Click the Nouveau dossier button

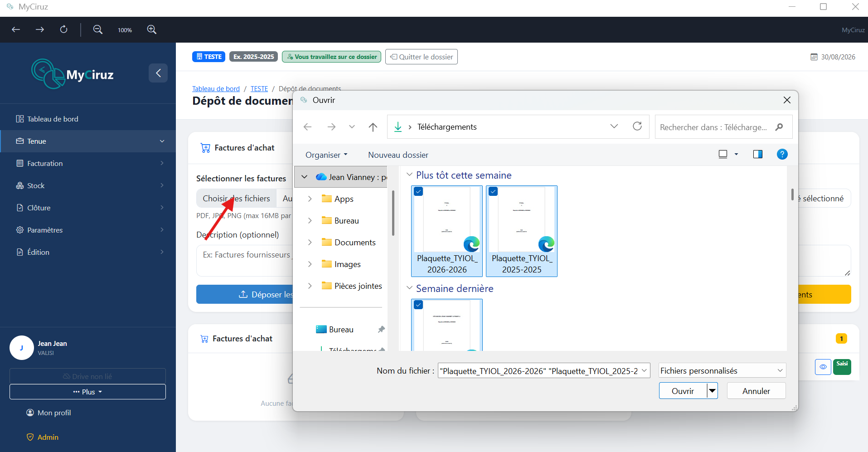[x=398, y=155]
